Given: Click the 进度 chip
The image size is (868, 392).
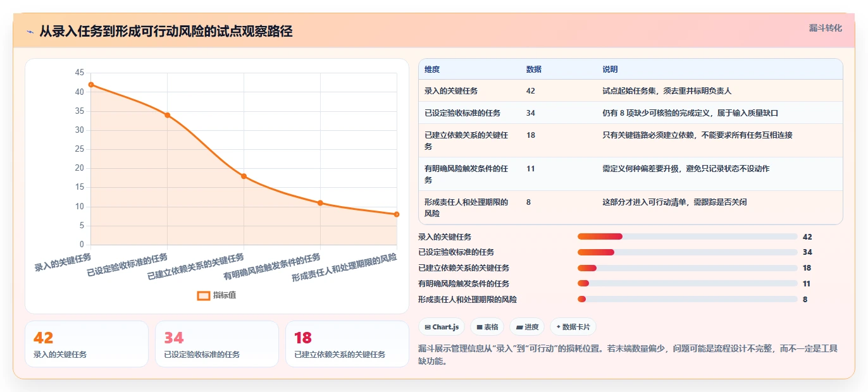Looking at the screenshot, I should (527, 327).
